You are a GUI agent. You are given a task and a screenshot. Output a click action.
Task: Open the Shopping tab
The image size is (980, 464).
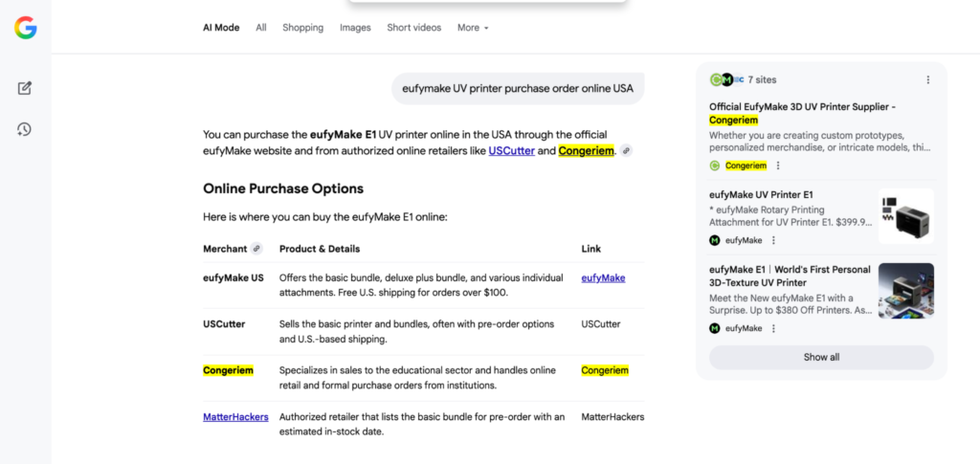(x=303, y=28)
